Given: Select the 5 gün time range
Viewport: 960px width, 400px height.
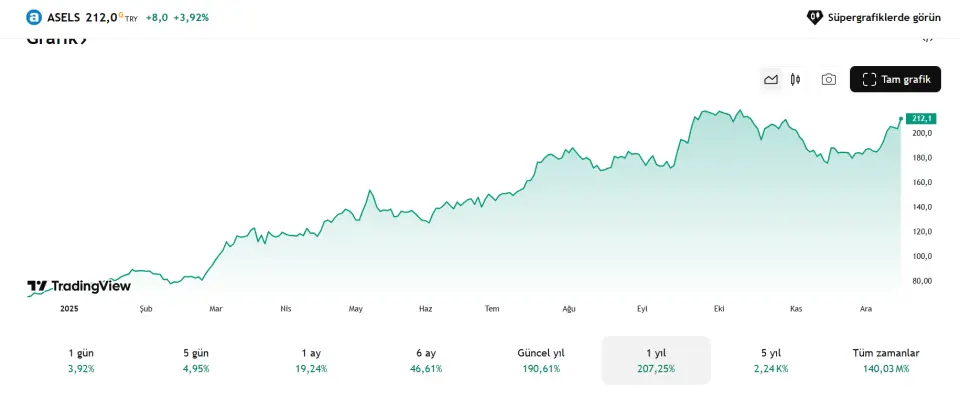Looking at the screenshot, I should point(196,360).
